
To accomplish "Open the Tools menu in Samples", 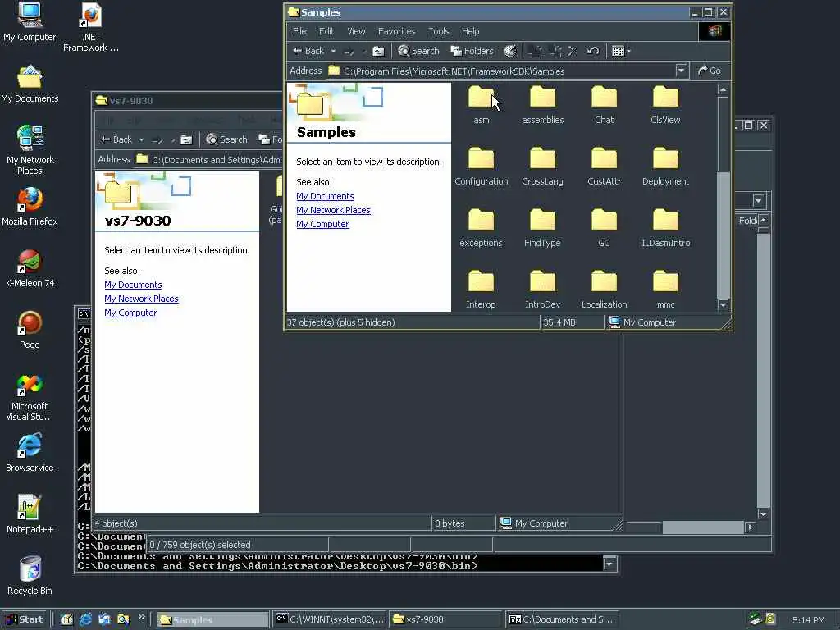I will click(439, 31).
